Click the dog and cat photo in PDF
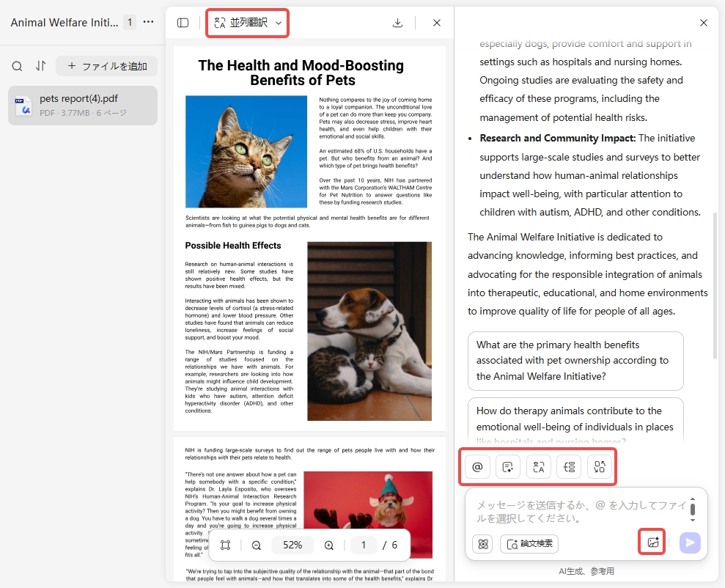The height and width of the screenshot is (588, 725). (369, 331)
